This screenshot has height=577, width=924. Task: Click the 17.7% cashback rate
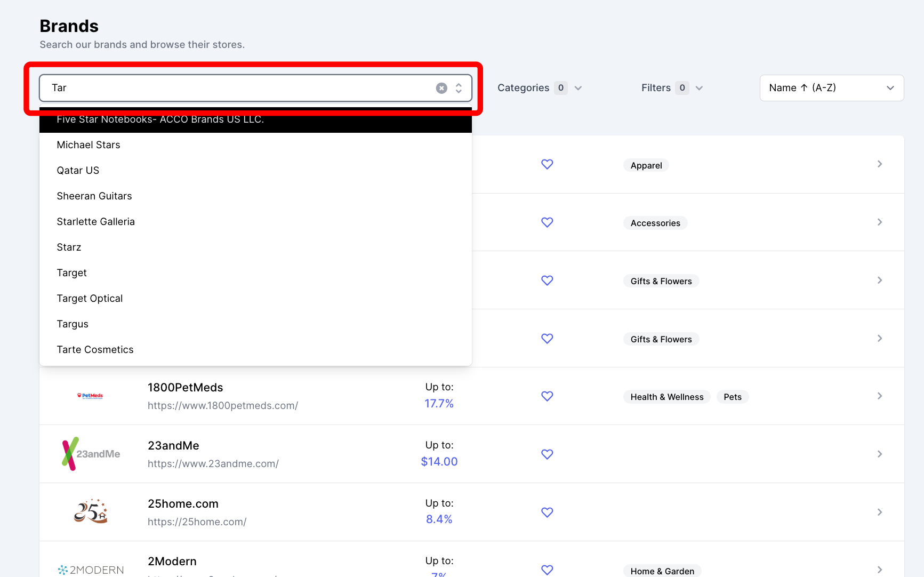pos(439,404)
